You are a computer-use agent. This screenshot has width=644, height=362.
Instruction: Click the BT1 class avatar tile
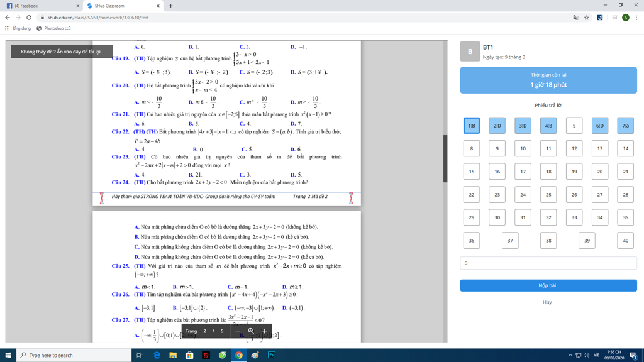(x=470, y=52)
